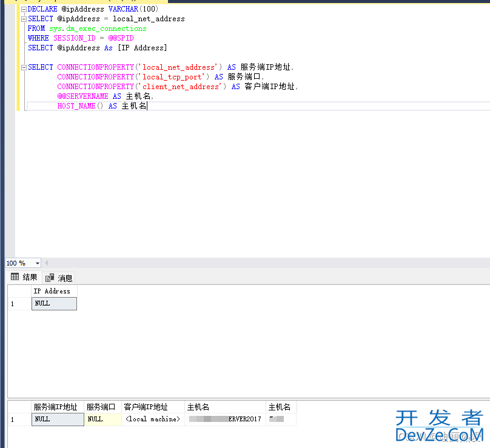Open the 100 % zoom dropdown
This screenshot has height=448, width=490.
coord(38,263)
